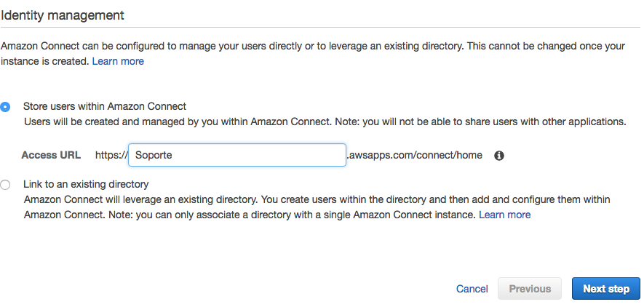Choose the Link to an existing directory radio
Viewport: 644px width, 307px height.
click(x=6, y=185)
